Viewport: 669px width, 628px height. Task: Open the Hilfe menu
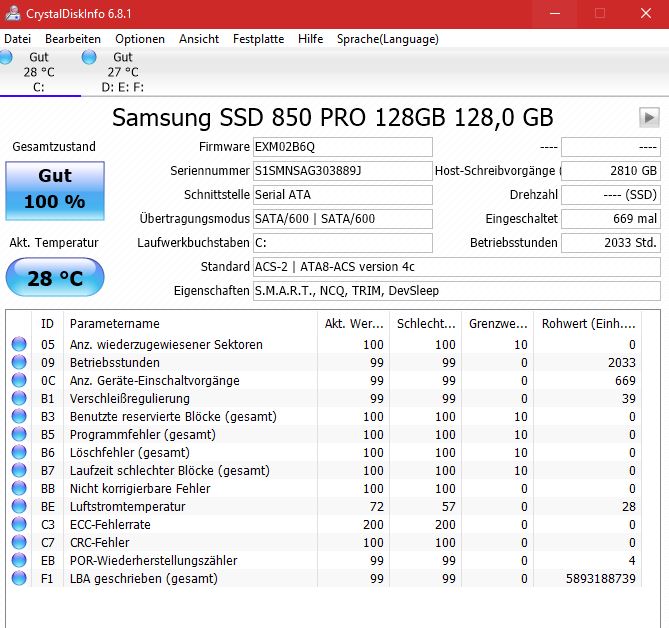point(311,39)
